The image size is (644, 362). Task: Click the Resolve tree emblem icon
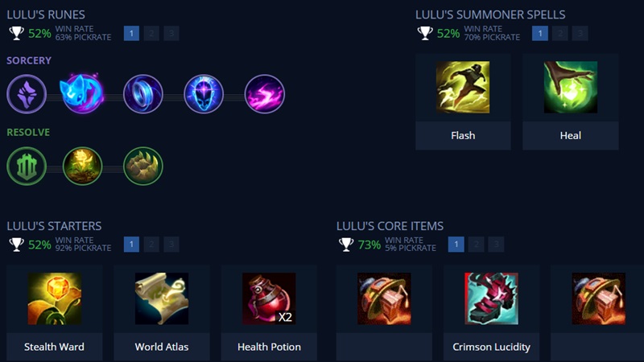(27, 167)
